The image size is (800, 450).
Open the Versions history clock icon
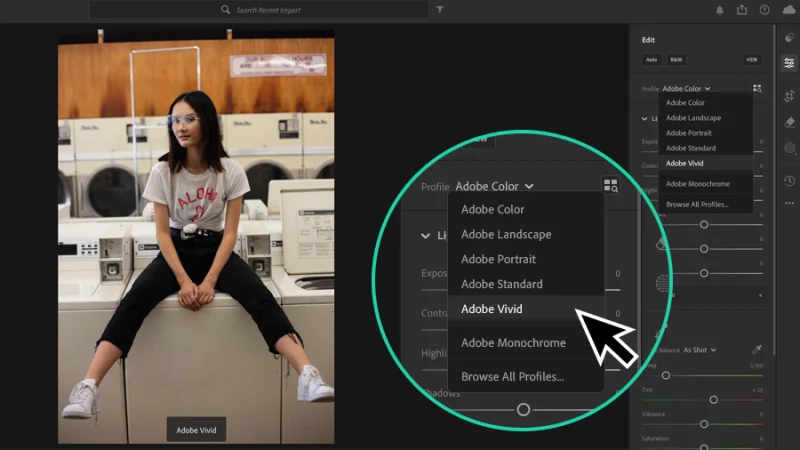click(789, 181)
